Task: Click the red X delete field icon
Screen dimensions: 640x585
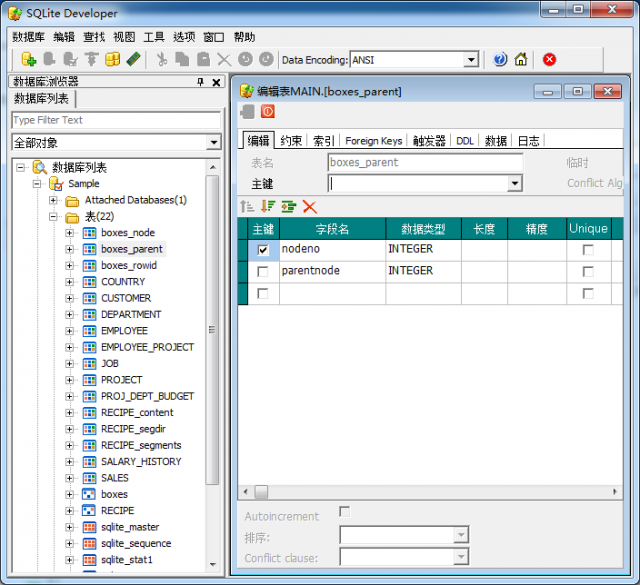Action: 310,206
